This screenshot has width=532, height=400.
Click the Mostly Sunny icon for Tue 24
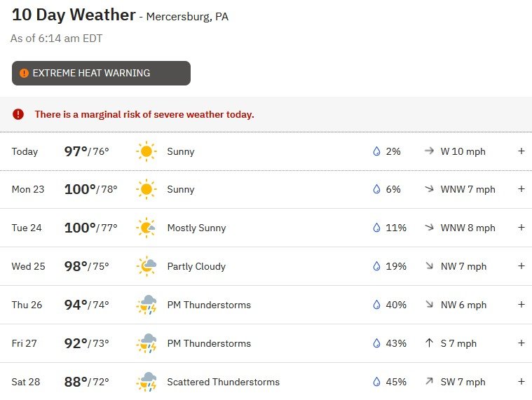(146, 228)
